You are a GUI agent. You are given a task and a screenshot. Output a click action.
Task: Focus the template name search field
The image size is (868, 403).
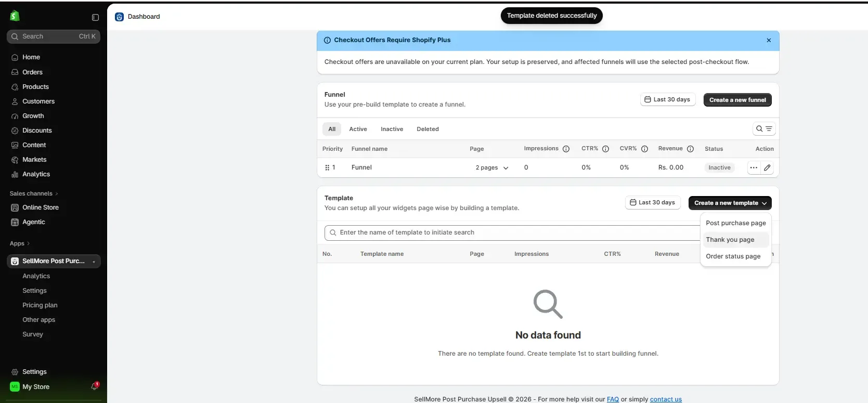pos(512,232)
